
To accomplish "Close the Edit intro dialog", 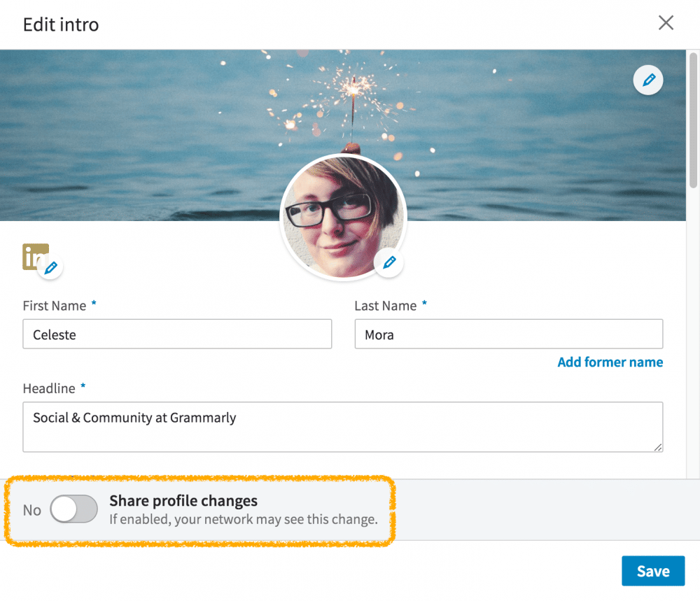I will click(x=666, y=23).
